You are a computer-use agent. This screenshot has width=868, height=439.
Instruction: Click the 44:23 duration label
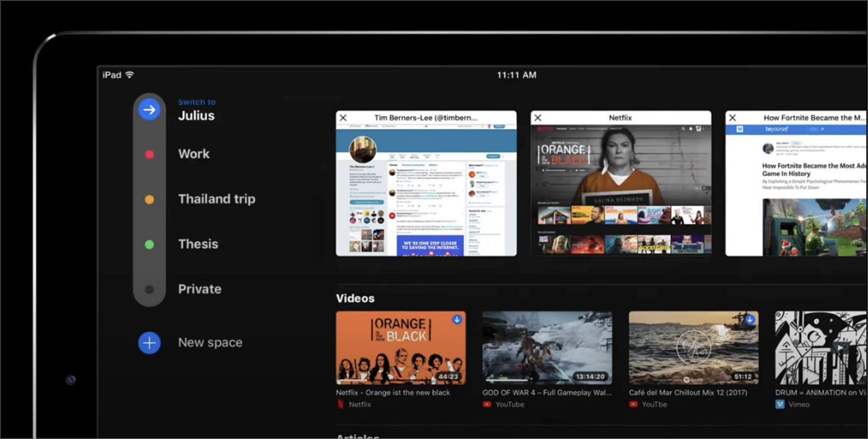click(448, 377)
